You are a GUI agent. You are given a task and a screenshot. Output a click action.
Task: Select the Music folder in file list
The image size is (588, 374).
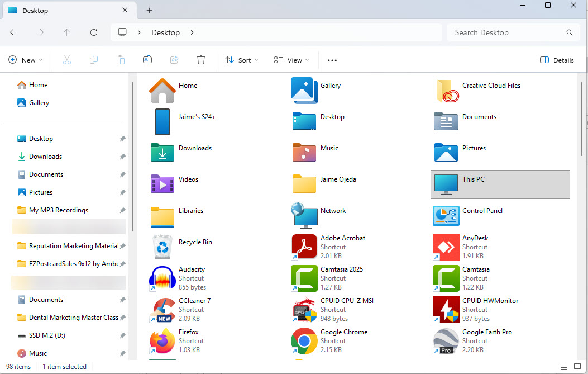[304, 153]
